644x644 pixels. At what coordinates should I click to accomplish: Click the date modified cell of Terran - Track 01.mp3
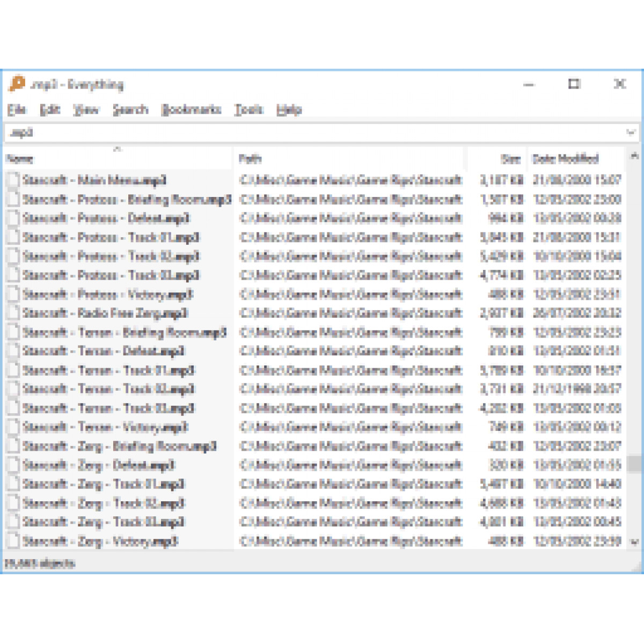click(577, 370)
